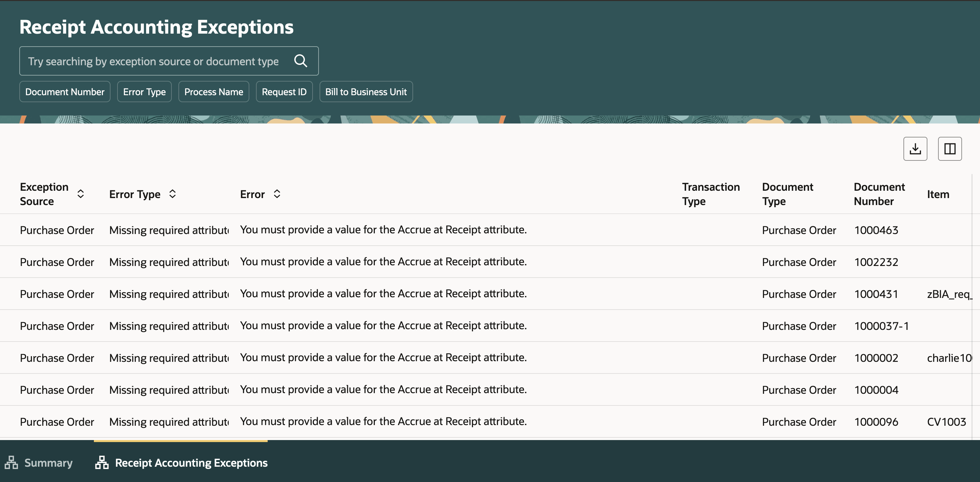980x482 pixels.
Task: Click the search magnifier icon
Action: click(x=301, y=61)
